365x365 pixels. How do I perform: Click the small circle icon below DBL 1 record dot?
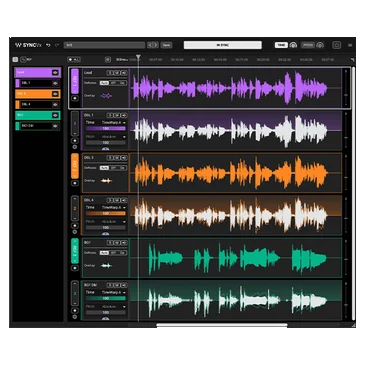75,147
